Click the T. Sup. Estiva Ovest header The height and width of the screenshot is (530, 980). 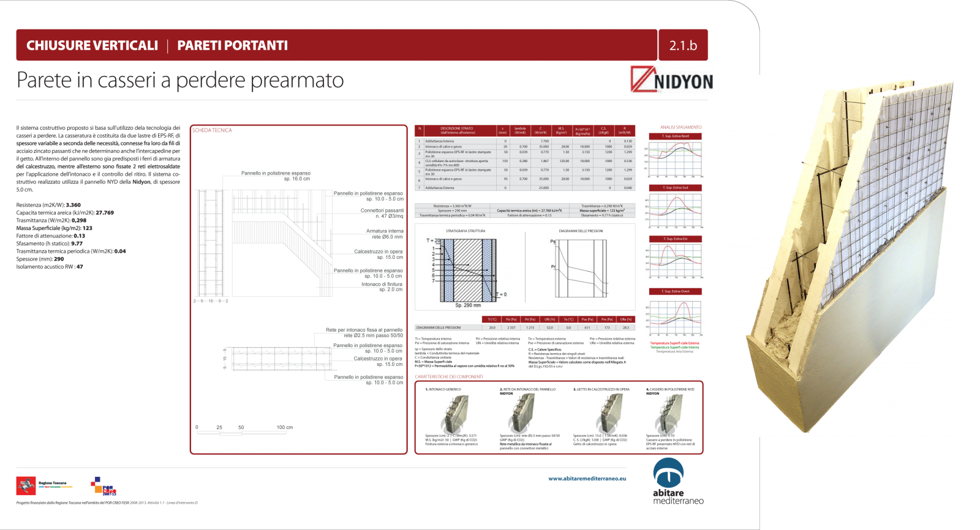click(675, 291)
